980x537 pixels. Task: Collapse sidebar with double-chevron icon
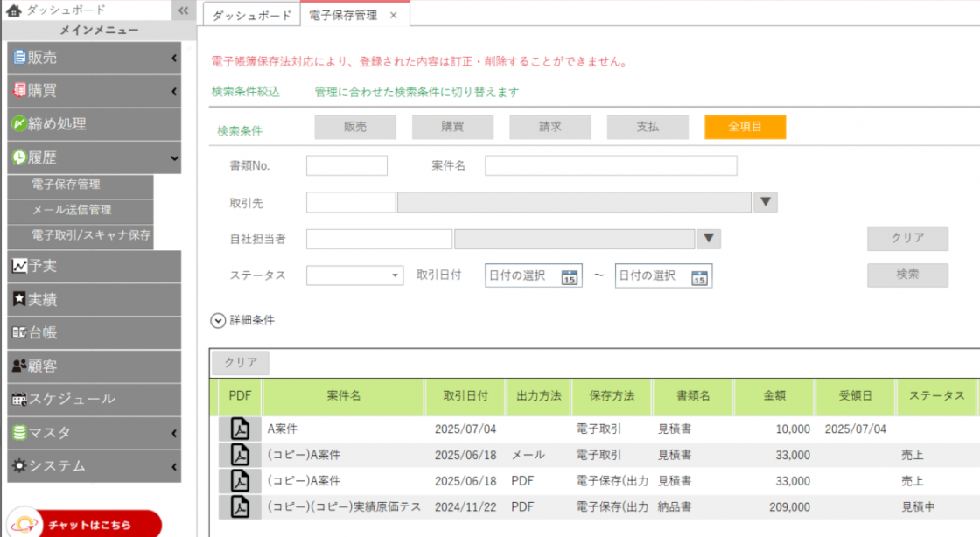pos(183,10)
